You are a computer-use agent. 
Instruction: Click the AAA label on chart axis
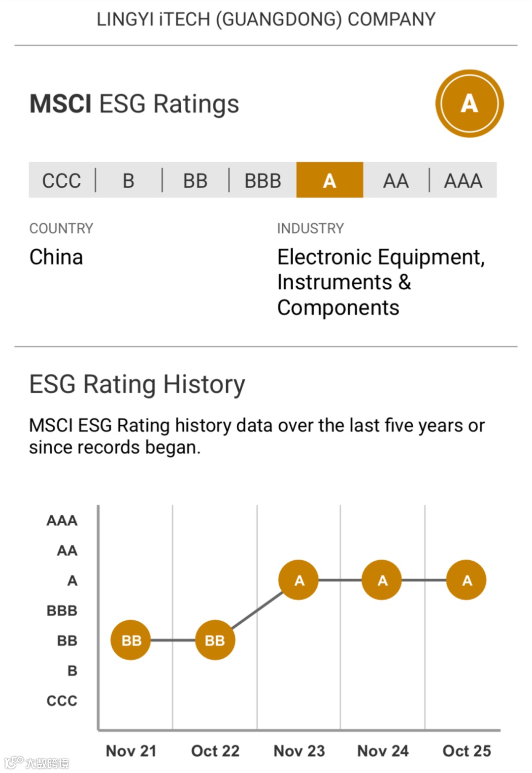pos(62,520)
